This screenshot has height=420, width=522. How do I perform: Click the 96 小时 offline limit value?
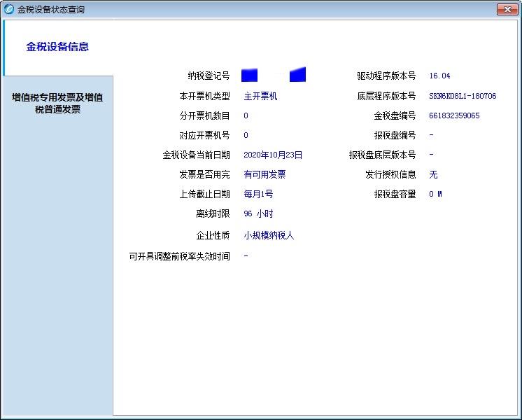[x=258, y=213]
